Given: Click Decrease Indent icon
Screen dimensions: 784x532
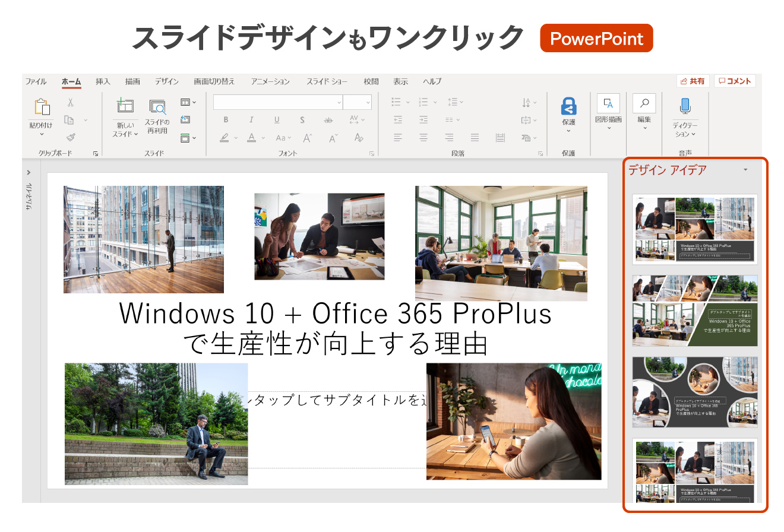Looking at the screenshot, I should (397, 120).
